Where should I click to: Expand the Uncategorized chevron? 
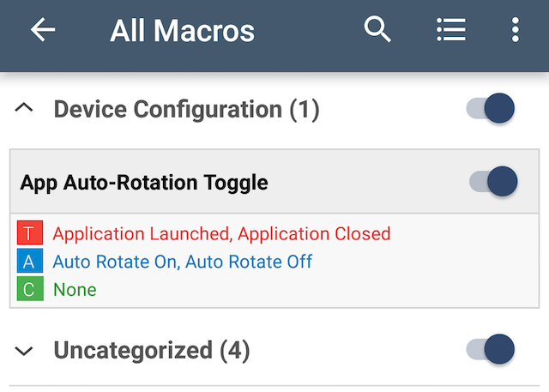pos(25,351)
